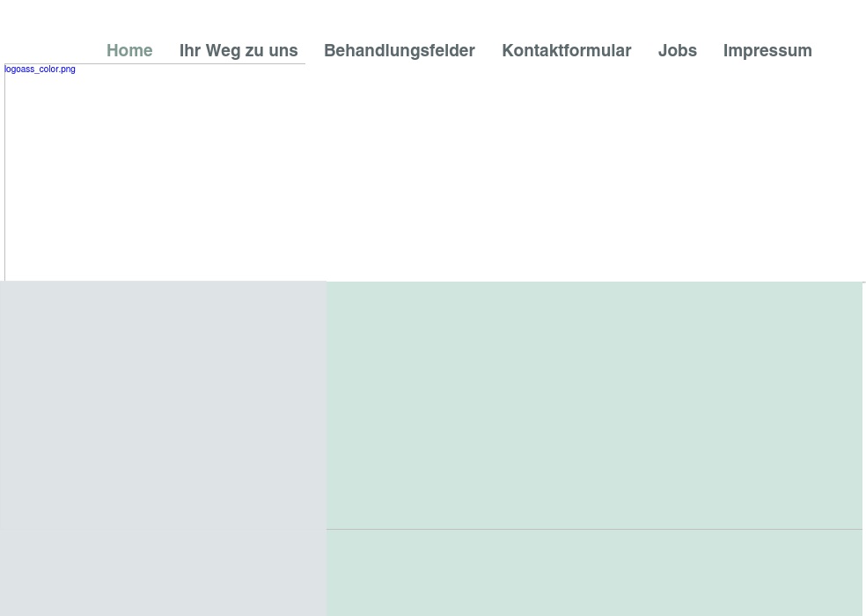The width and height of the screenshot is (866, 616).
Task: Navigate to the Impressum page
Action: click(767, 51)
